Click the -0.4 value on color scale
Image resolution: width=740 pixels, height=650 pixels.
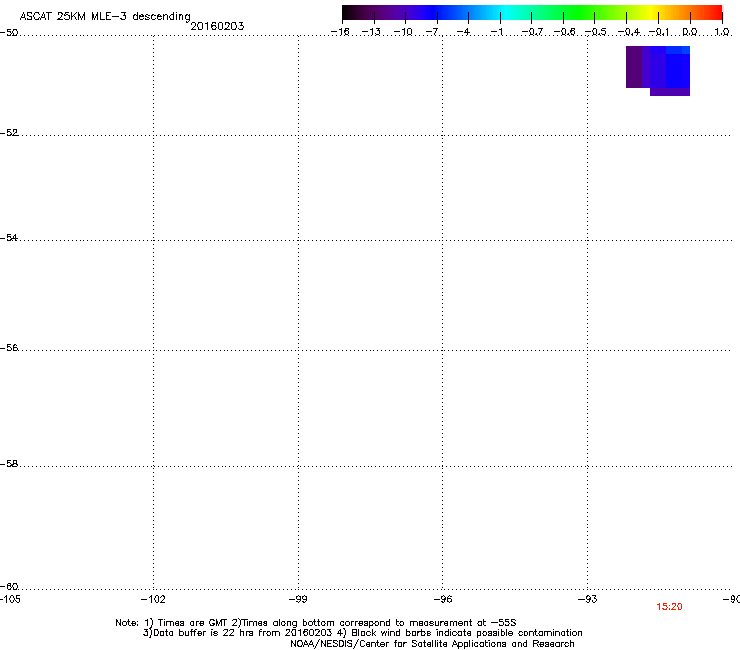tap(629, 32)
